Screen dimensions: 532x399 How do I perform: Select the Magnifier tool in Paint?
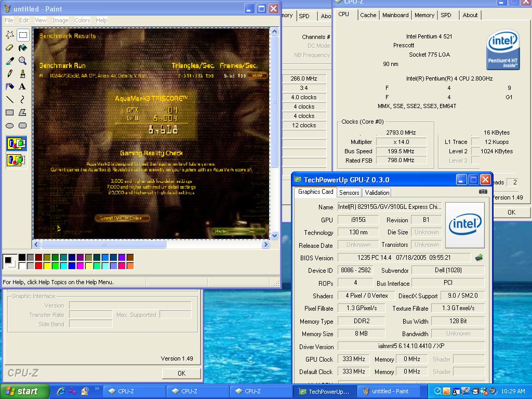pos(23,61)
